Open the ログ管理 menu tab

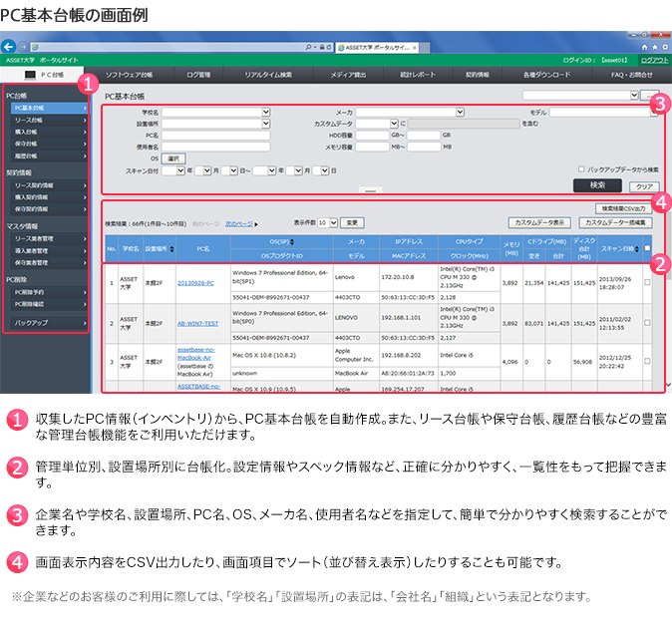point(198,75)
